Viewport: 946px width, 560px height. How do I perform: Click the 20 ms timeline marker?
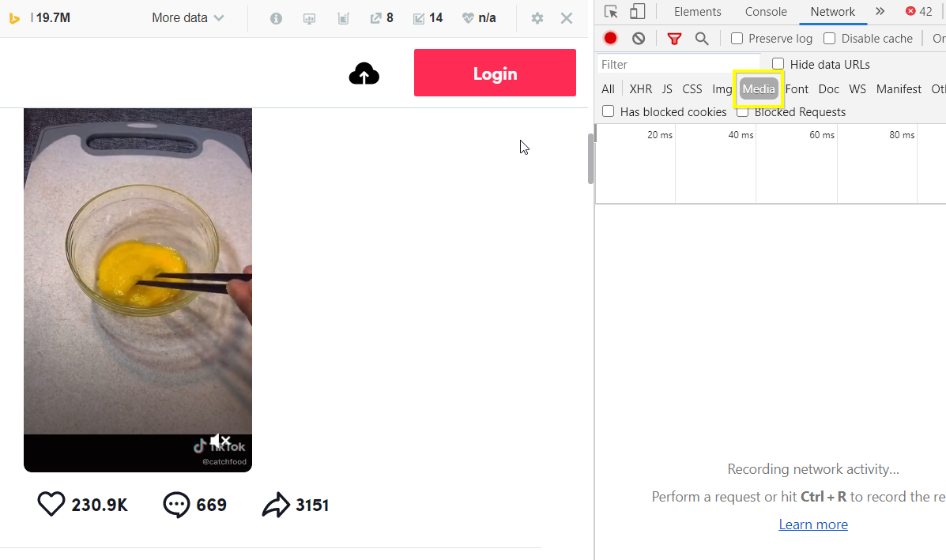point(659,135)
